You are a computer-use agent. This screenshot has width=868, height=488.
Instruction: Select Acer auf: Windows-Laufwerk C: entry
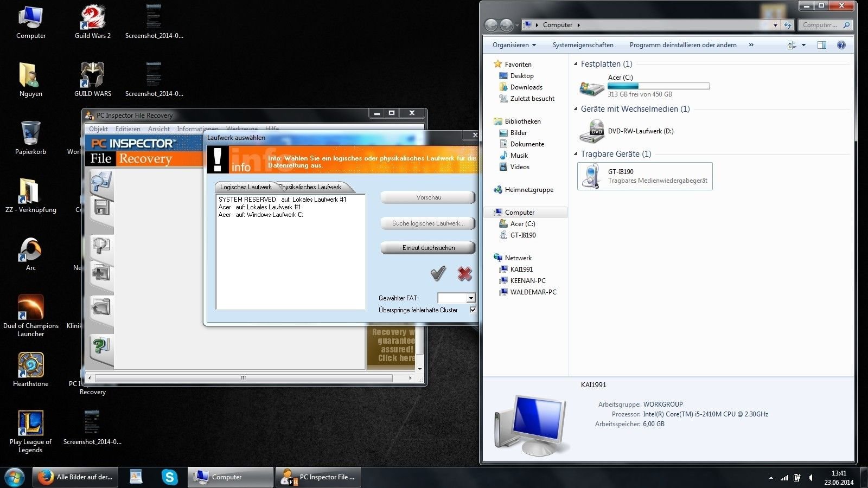(260, 215)
